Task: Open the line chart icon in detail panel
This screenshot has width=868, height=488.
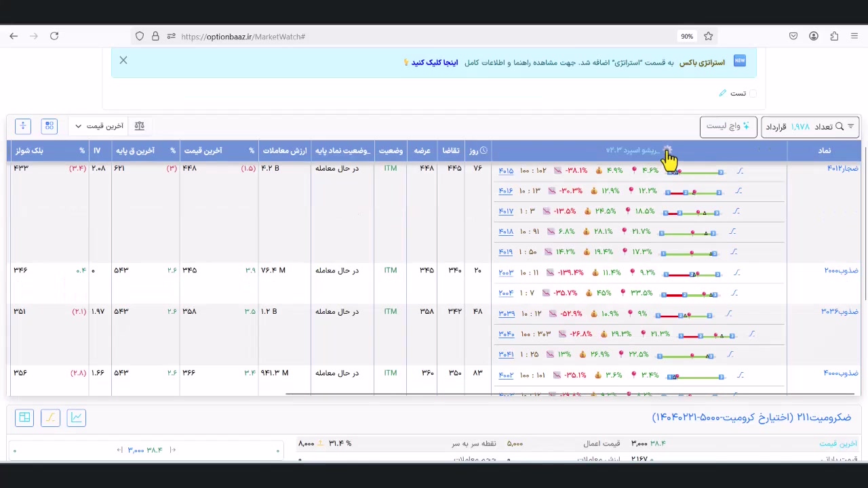Action: tap(76, 418)
